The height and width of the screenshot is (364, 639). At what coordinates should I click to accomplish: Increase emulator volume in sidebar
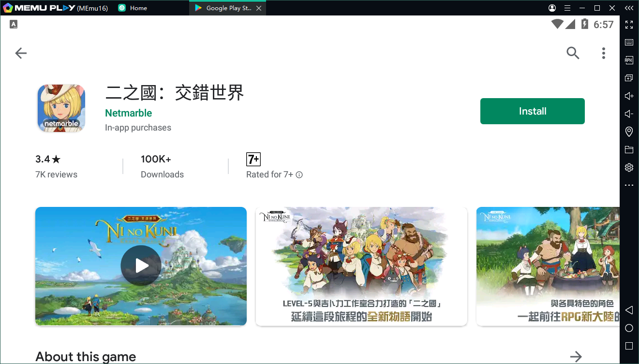tap(629, 96)
